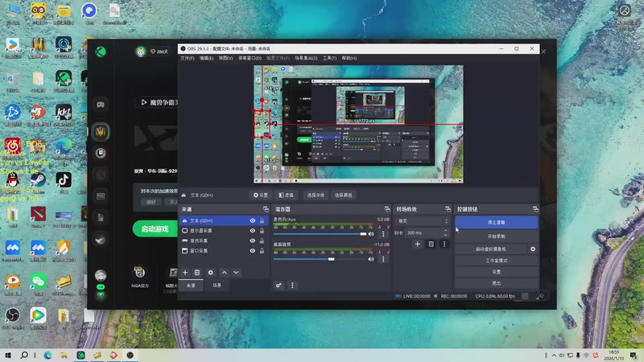Remove scene transition with trash icon
Image resolution: width=644 pixels, height=362 pixels.
[431, 245]
